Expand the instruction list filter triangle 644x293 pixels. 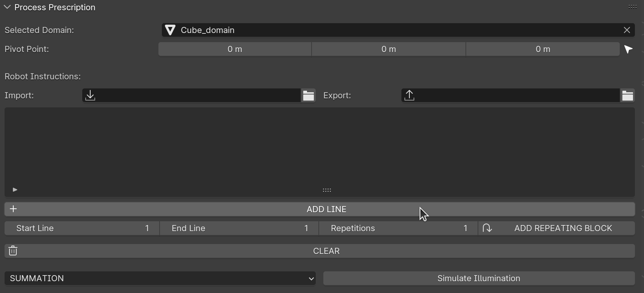click(15, 189)
